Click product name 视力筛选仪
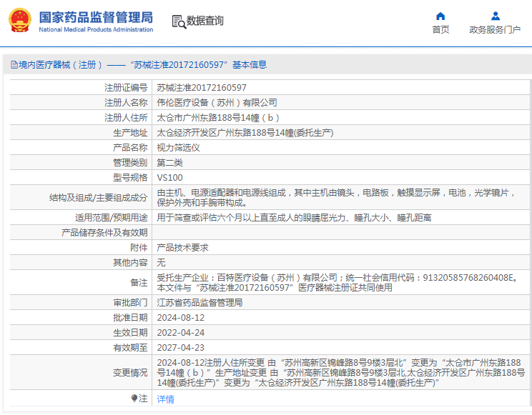Image resolution: width=532 pixels, height=415 pixels. click(178, 147)
